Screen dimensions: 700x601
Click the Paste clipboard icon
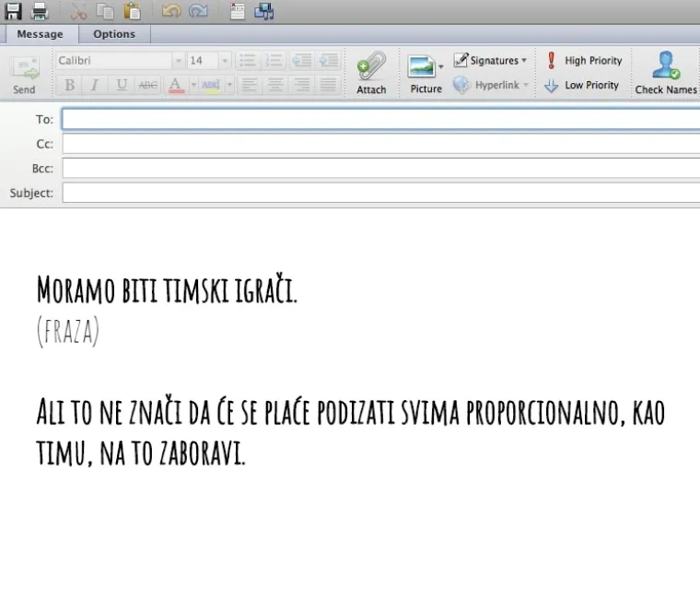click(x=133, y=11)
